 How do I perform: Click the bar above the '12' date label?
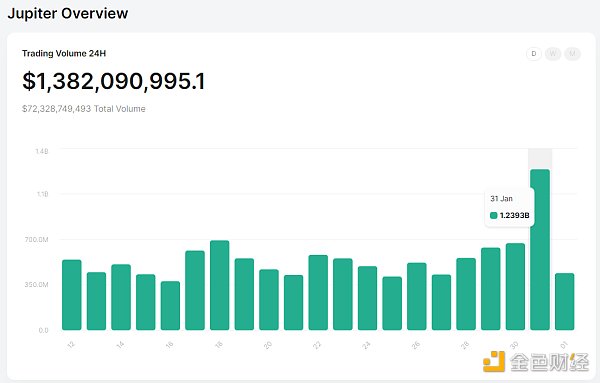click(72, 295)
